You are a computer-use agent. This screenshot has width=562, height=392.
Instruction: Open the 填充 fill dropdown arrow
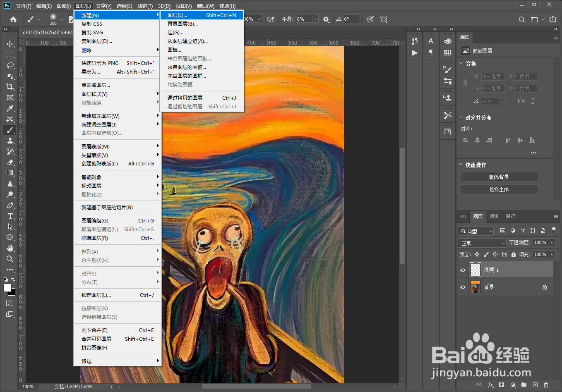(552, 254)
